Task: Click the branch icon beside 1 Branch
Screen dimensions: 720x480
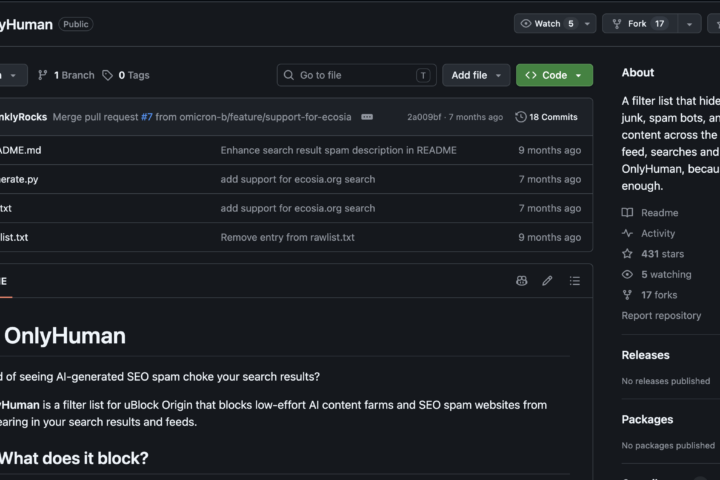Action: [x=43, y=75]
